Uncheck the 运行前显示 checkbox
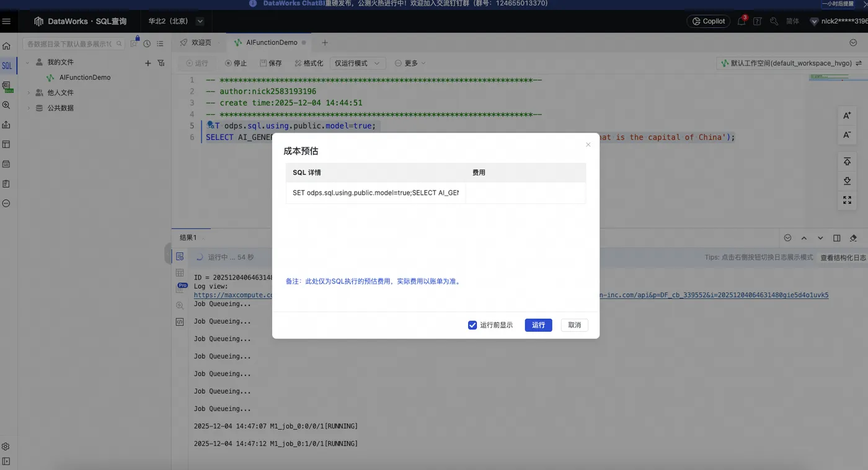This screenshot has height=470, width=868. point(472,325)
